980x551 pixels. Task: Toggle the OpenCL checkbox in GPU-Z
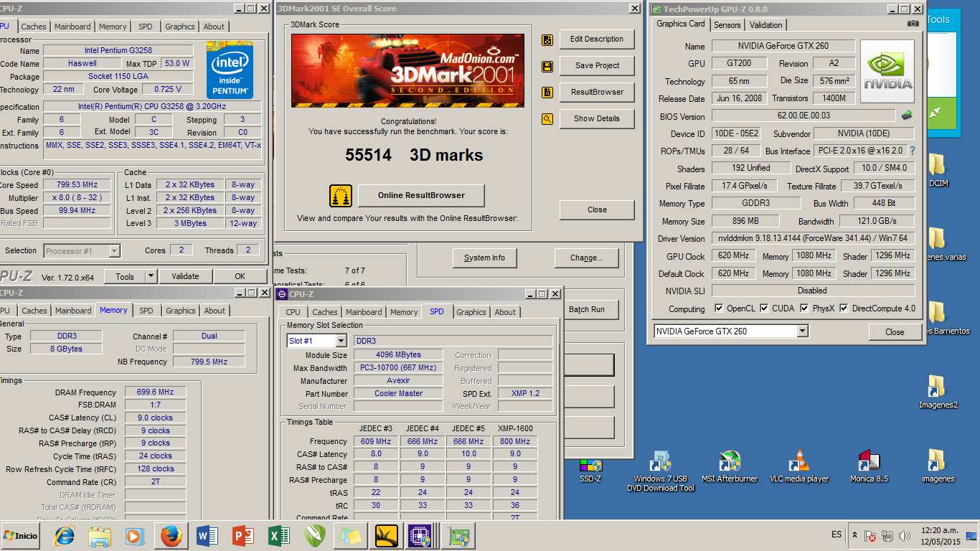(x=720, y=309)
